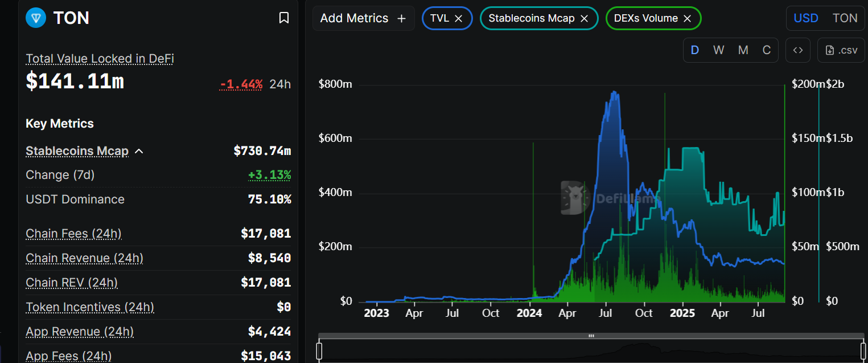Open the Add Metrics selector
Image resolution: width=868 pixels, height=363 pixels.
tap(363, 18)
